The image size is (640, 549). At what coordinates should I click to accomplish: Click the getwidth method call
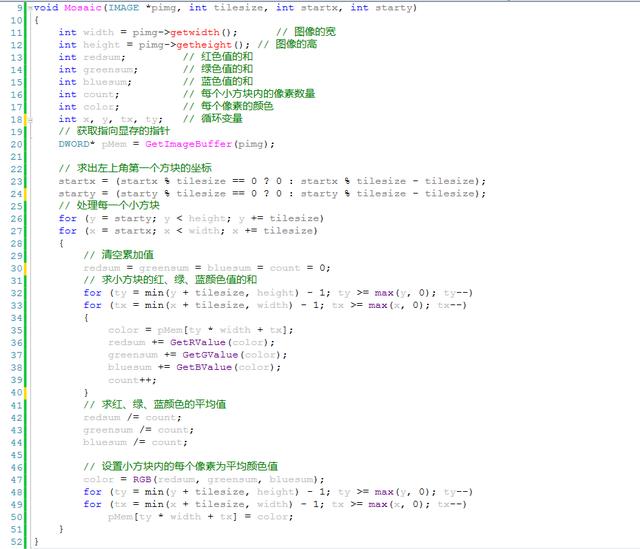[x=195, y=32]
